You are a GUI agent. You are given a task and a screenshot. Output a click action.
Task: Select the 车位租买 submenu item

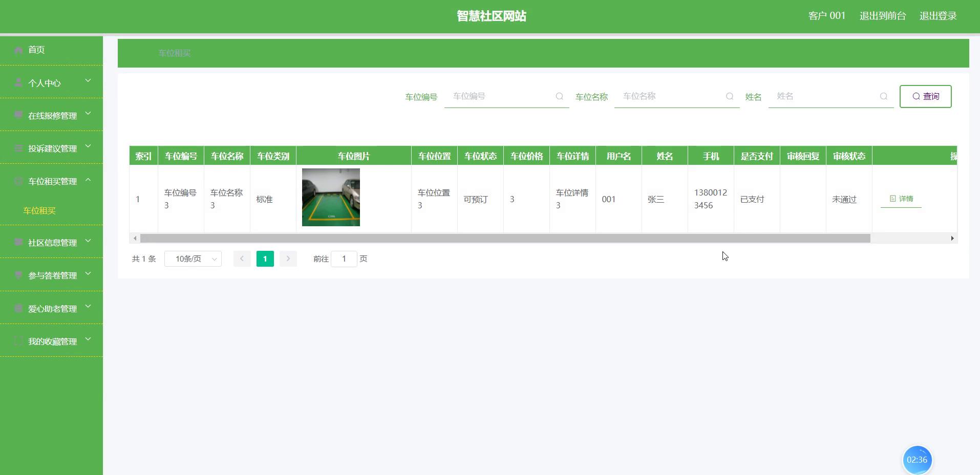[39, 210]
